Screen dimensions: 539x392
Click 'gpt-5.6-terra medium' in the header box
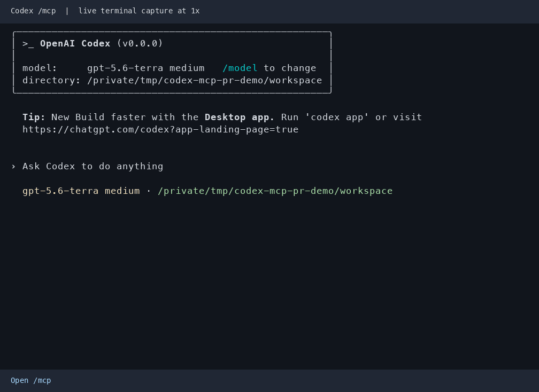point(146,68)
